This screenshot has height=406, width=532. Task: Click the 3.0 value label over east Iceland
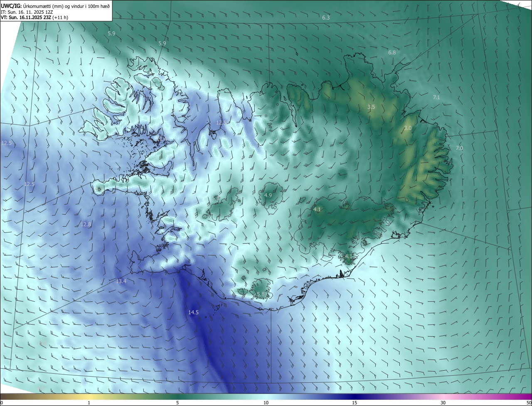[x=408, y=128]
